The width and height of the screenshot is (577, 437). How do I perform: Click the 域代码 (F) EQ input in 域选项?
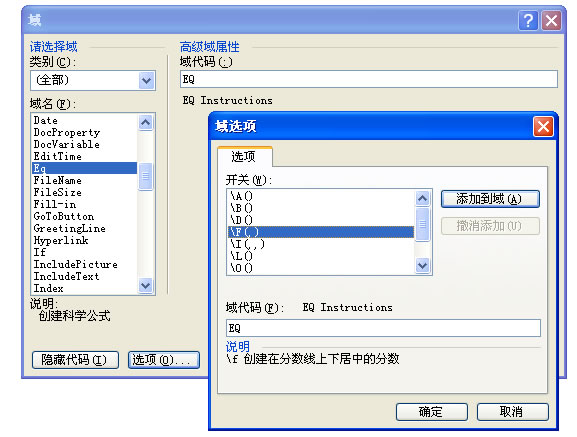click(383, 328)
